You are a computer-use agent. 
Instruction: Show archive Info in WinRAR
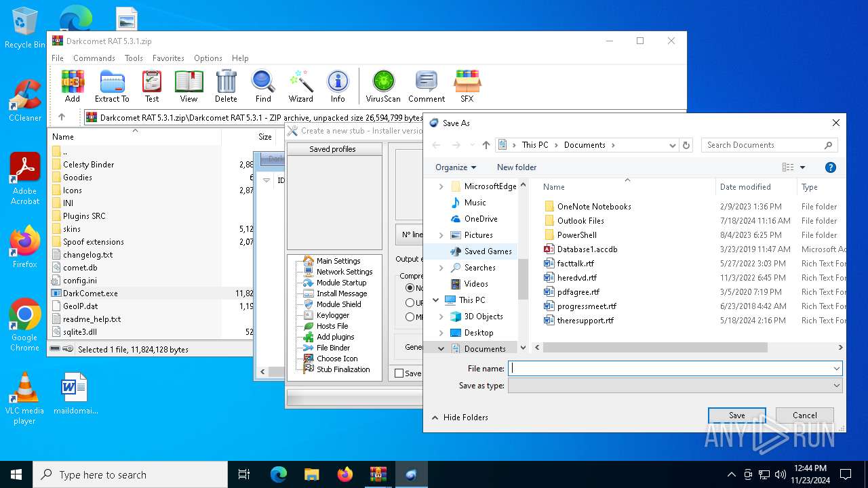(338, 86)
